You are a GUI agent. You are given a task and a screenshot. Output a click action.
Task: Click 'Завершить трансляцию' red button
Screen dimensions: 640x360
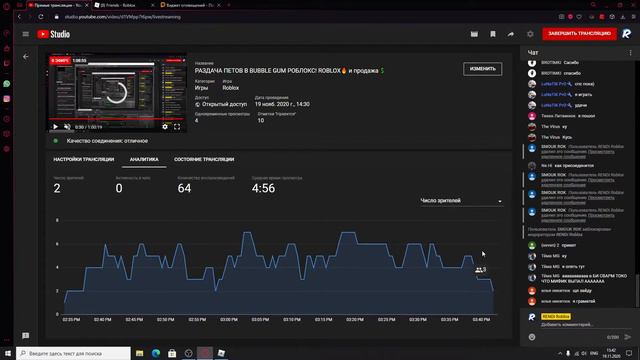(579, 34)
